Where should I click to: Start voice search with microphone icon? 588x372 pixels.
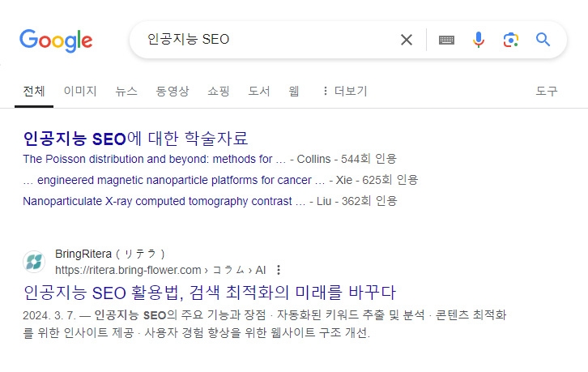click(479, 40)
